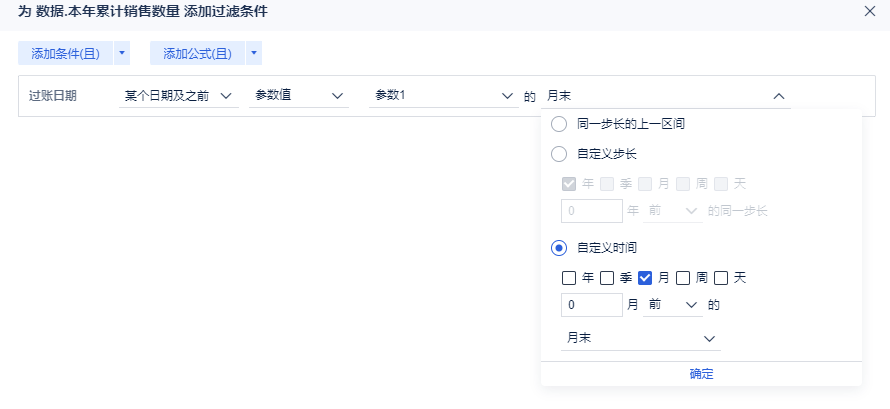This screenshot has width=890, height=409.
Task: Select the 自定义步长 radio option
Action: click(559, 154)
